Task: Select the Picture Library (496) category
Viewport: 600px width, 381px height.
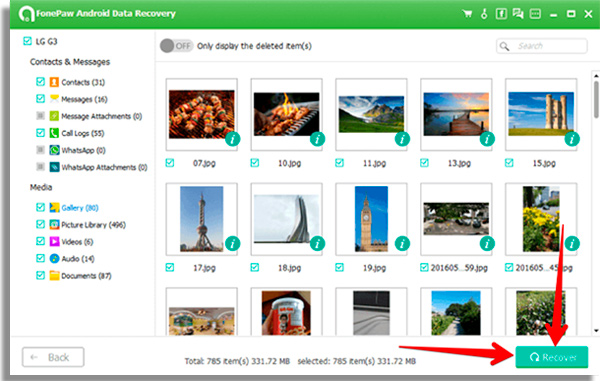Action: (93, 225)
